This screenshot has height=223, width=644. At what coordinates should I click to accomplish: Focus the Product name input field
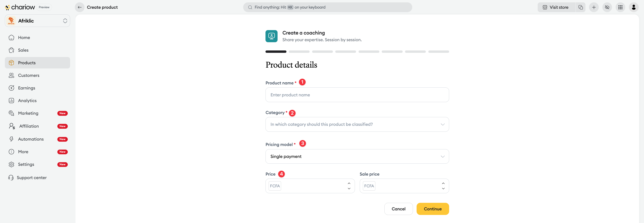357,95
